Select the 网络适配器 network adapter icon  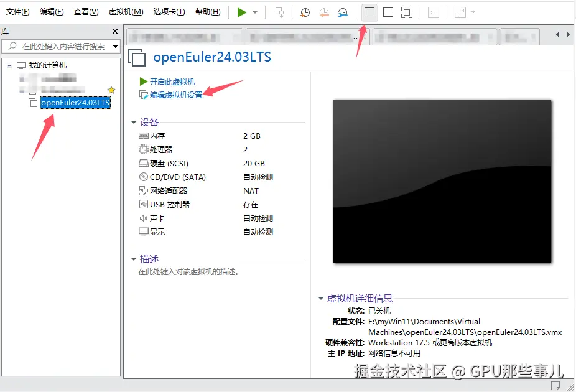tap(144, 190)
